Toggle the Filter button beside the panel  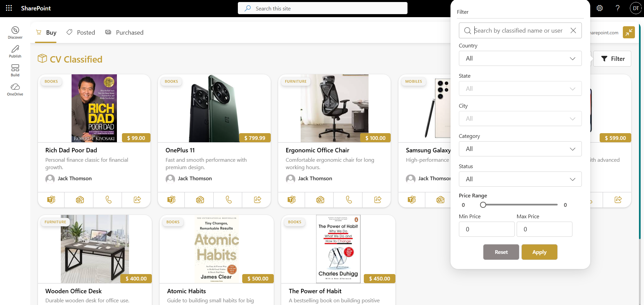coord(612,59)
